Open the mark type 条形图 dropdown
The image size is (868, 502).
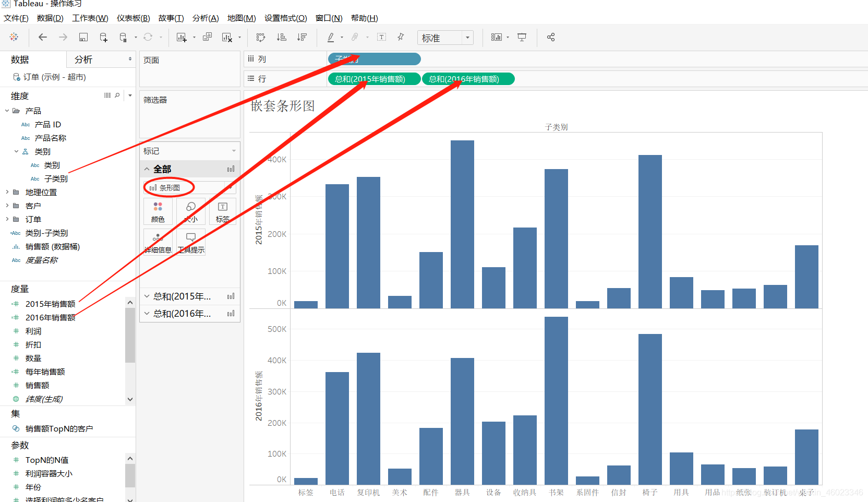(189, 187)
